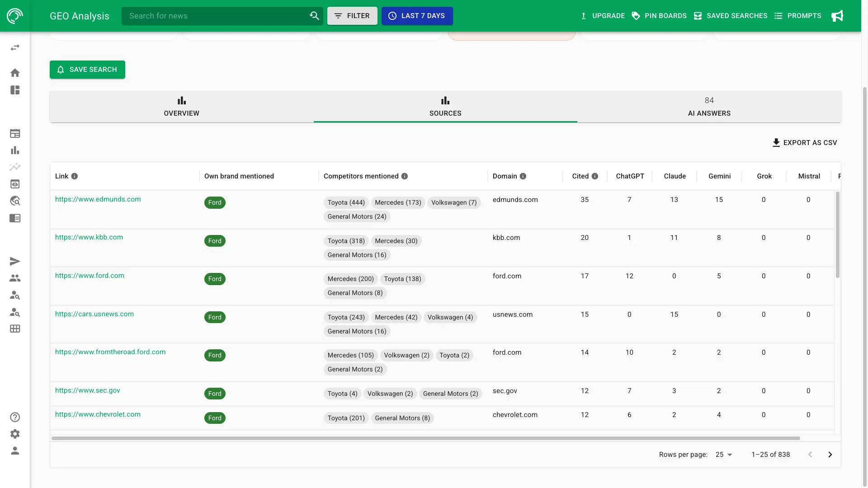Open LAST 7 DAYS date range selector
This screenshot has width=868, height=488.
click(417, 16)
